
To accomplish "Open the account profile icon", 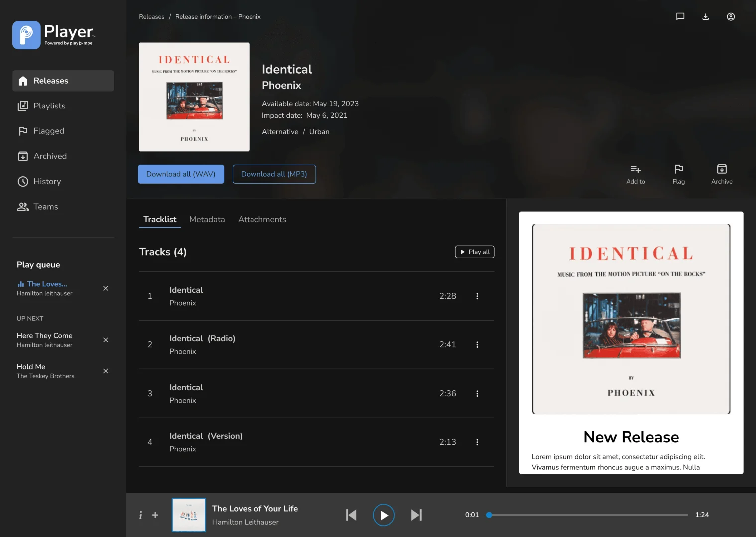I will click(731, 16).
